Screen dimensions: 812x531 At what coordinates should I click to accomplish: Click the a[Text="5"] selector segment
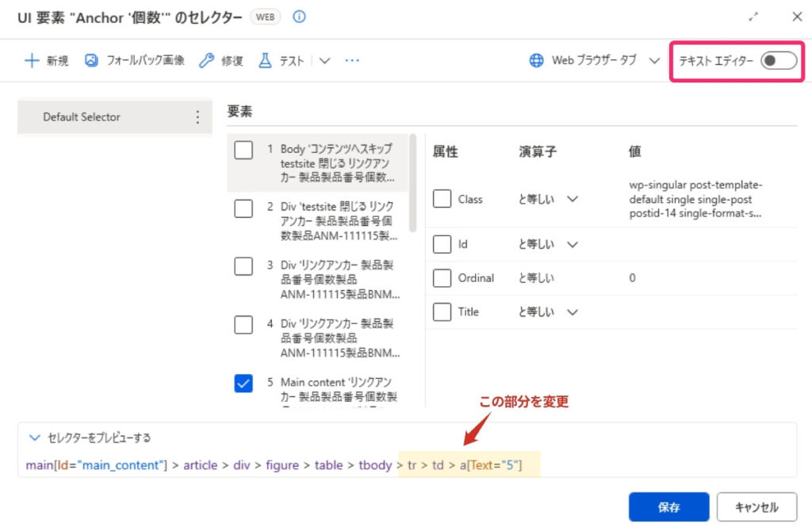click(x=490, y=464)
